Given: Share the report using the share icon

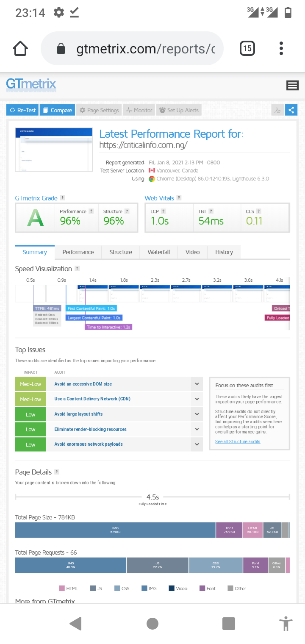Looking at the screenshot, I should coord(291,110).
